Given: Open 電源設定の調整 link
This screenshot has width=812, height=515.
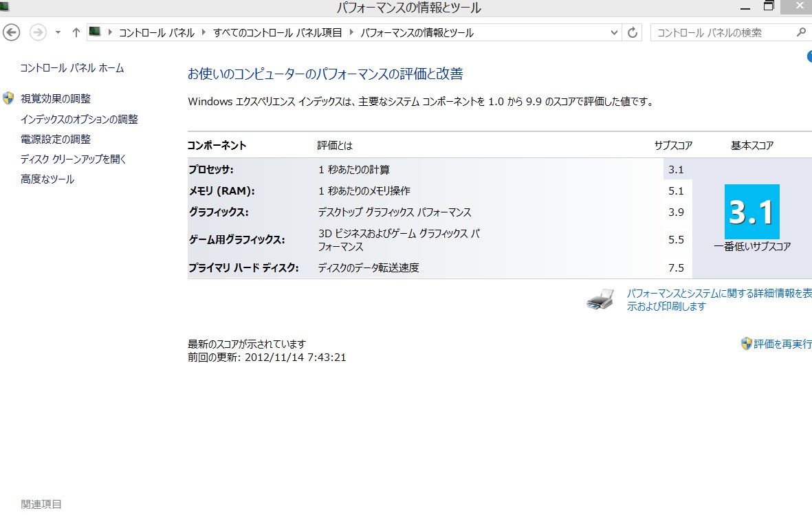Looking at the screenshot, I should click(x=56, y=139).
